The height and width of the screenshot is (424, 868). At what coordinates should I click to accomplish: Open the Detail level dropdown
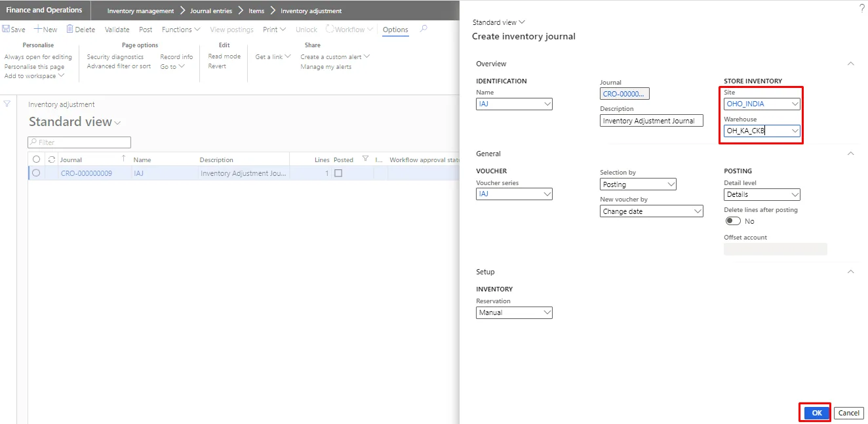(x=795, y=194)
